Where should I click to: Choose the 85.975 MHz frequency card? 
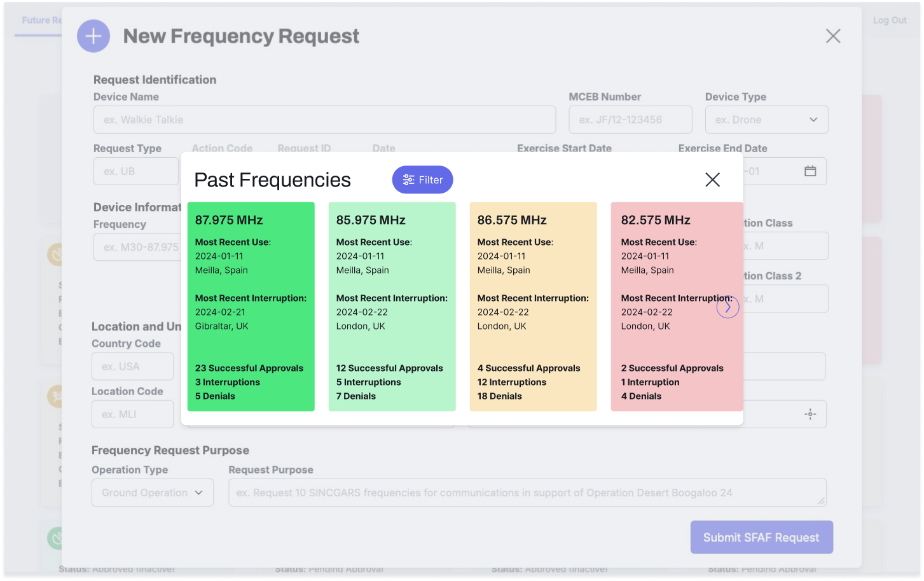[392, 306]
